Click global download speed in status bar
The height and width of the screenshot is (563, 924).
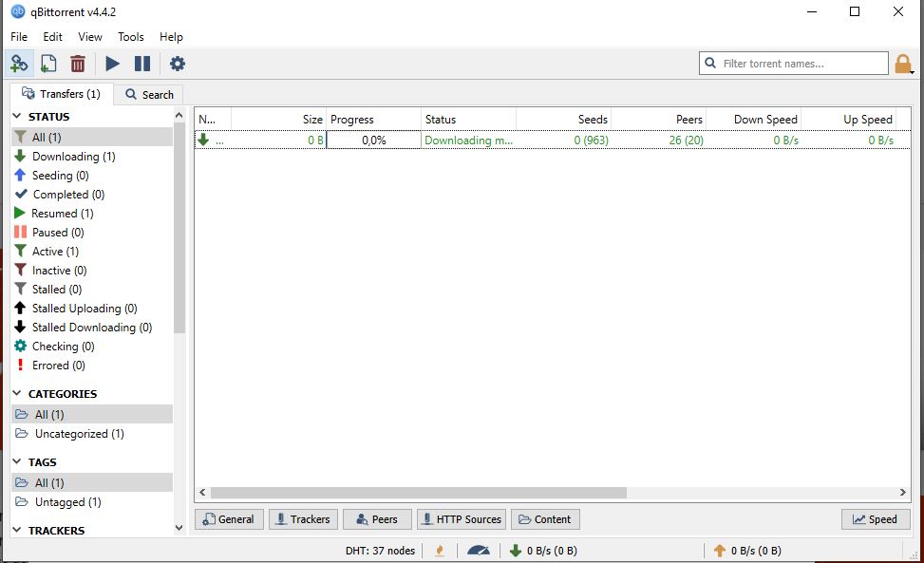pos(543,551)
